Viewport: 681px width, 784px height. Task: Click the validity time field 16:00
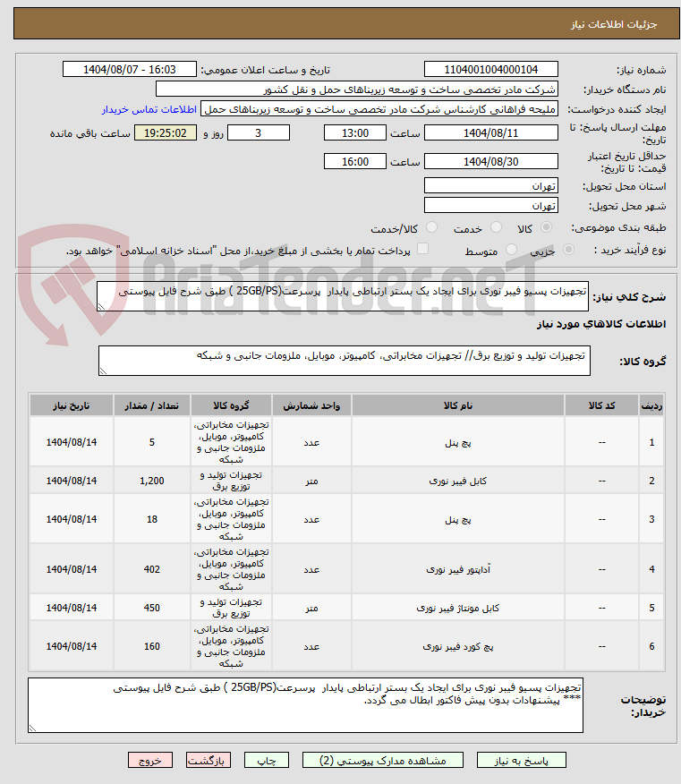[355, 161]
